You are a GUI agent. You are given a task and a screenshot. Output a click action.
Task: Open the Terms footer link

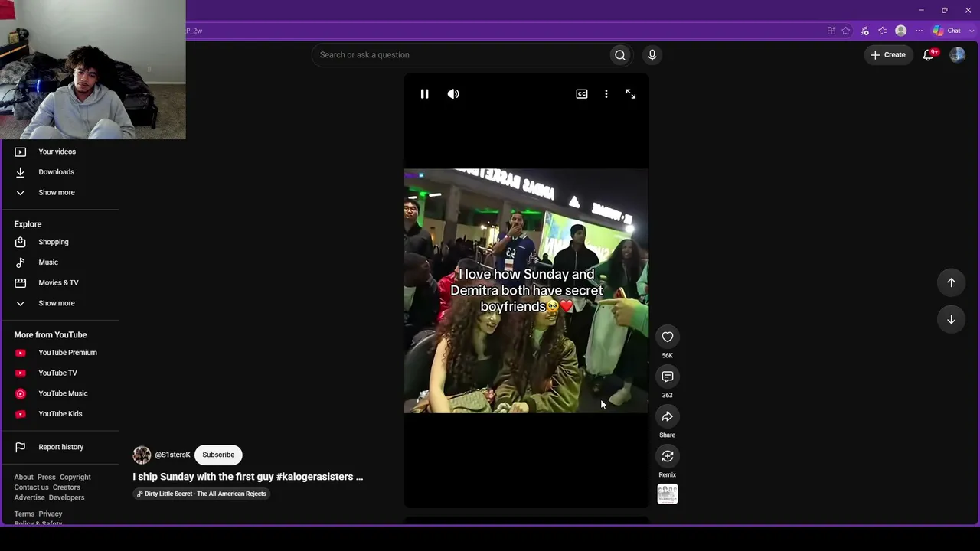point(24,514)
